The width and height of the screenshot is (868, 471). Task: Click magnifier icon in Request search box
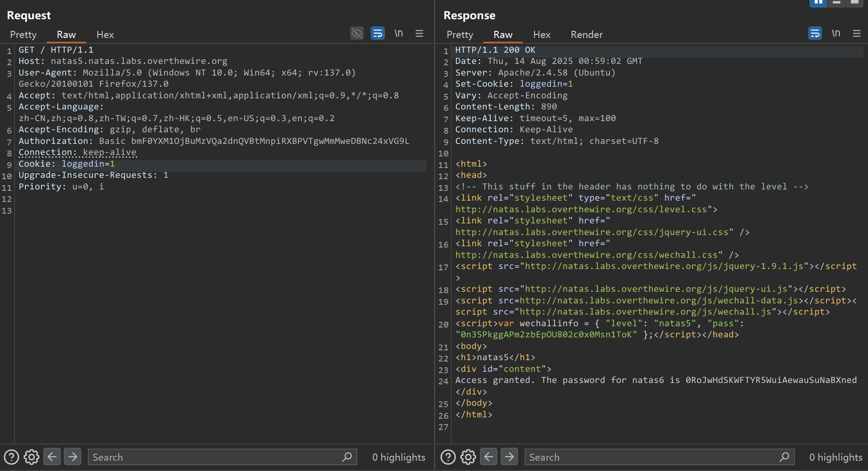347,457
